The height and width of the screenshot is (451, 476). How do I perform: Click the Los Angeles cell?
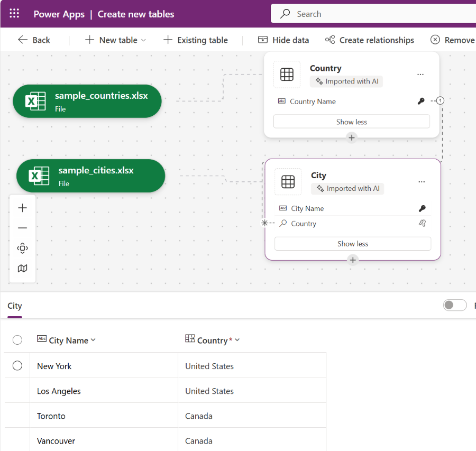(104, 390)
